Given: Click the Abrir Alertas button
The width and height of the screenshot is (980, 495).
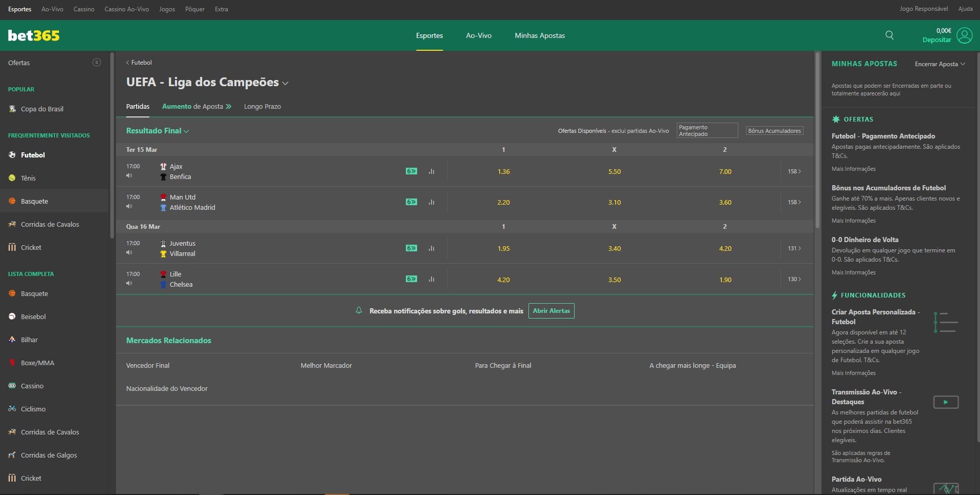Looking at the screenshot, I should (551, 311).
